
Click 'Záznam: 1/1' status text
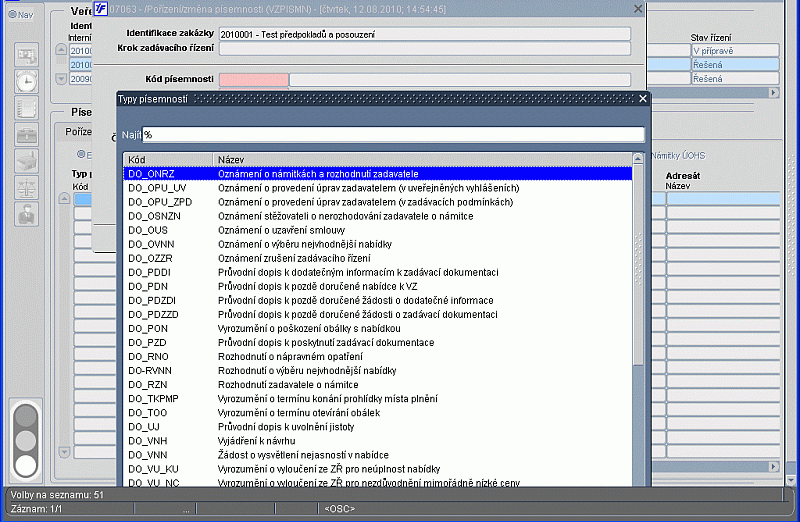pos(36,509)
